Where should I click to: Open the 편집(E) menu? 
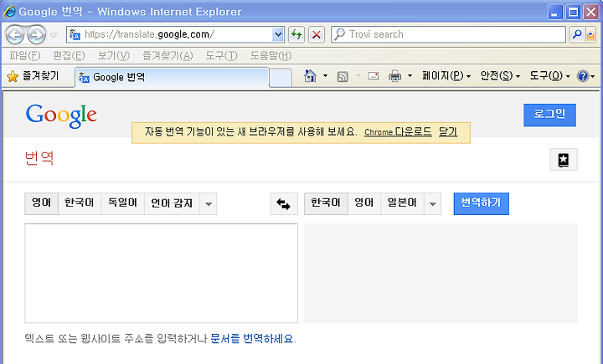click(x=69, y=56)
